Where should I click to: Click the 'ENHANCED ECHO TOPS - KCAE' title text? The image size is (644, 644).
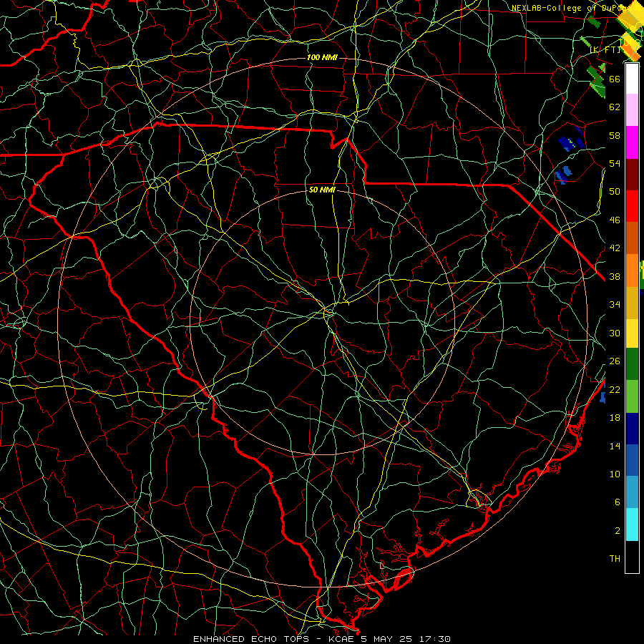click(275, 639)
